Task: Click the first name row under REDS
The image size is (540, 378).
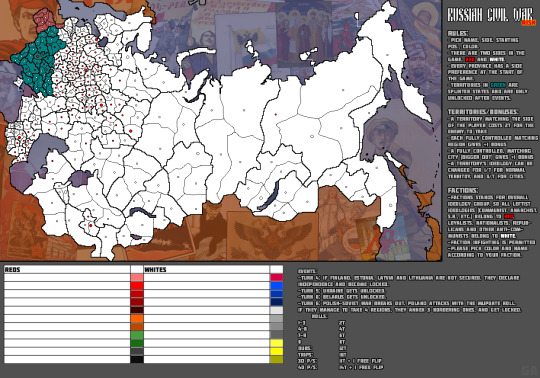Action: pyautogui.click(x=67, y=277)
